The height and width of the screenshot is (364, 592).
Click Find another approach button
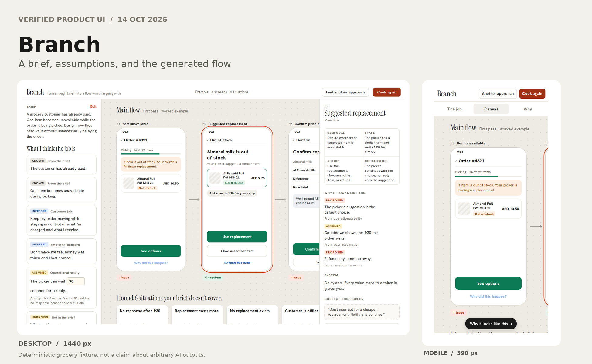(345, 92)
